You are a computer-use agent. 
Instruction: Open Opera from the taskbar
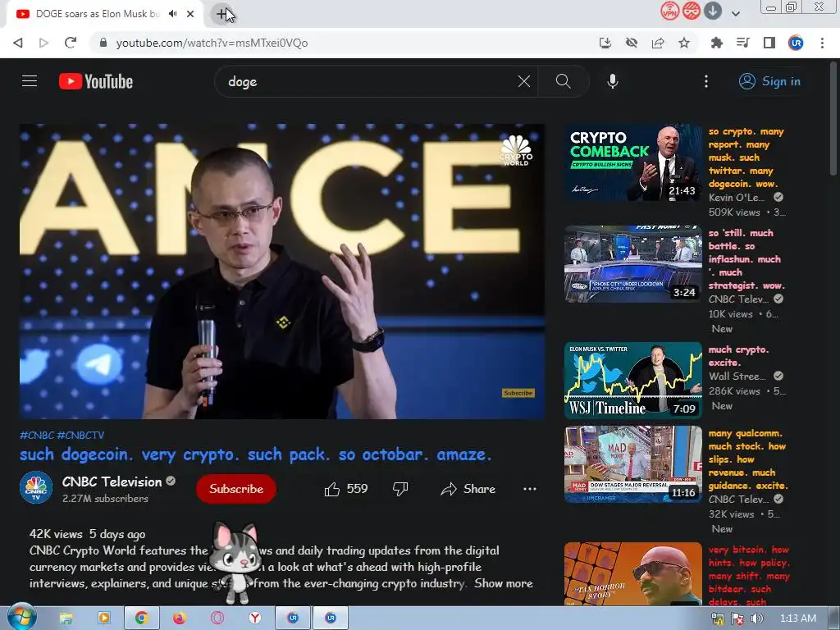coord(217,619)
